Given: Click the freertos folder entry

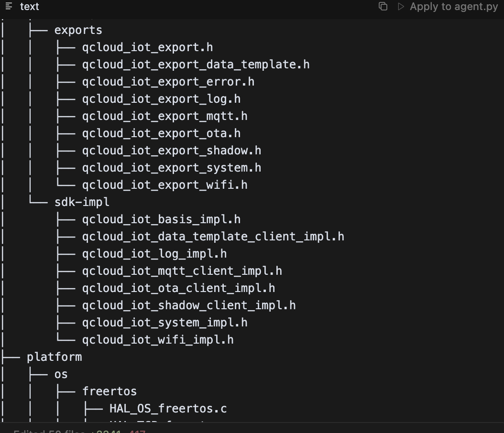Looking at the screenshot, I should coord(110,391).
